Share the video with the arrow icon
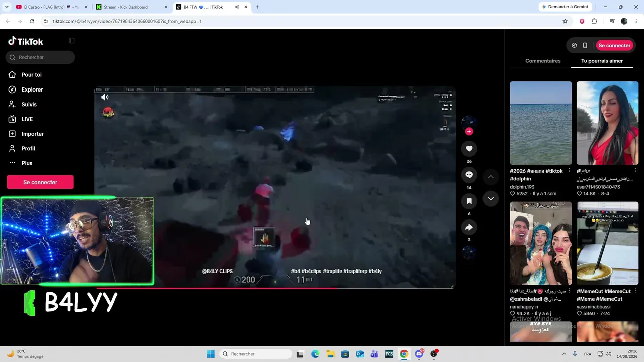644x362 pixels. [469, 227]
